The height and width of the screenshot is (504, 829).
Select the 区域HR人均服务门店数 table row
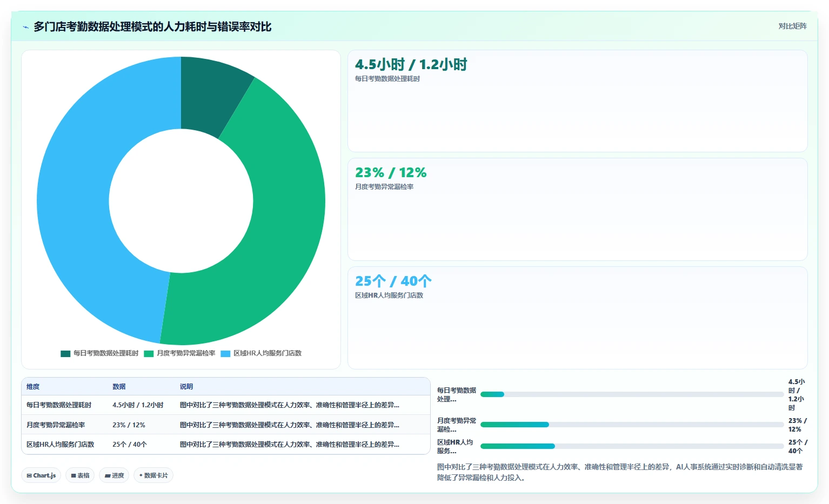click(226, 444)
